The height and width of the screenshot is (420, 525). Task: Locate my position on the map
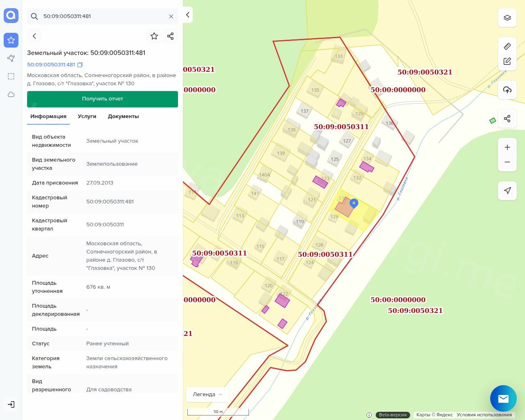[x=507, y=190]
